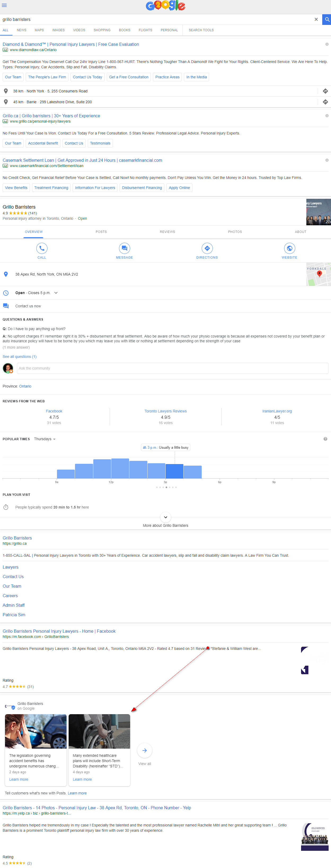Select the highlighted 3 p.m. bar in Popular Times

pos(174,471)
